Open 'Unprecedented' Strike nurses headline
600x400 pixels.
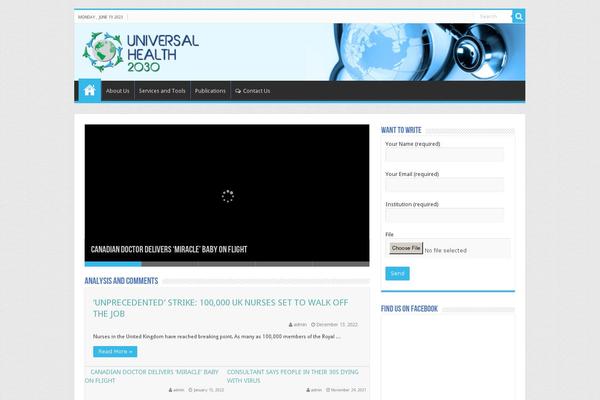point(220,308)
